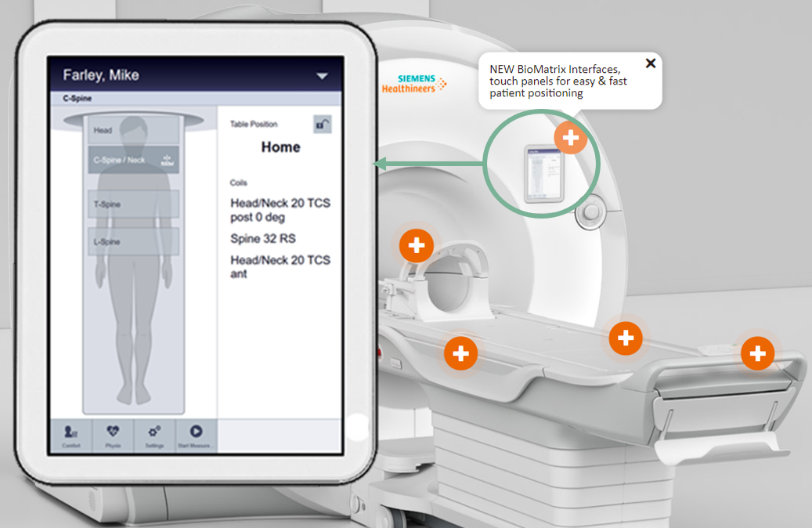Open the Physio heart icon
This screenshot has width=812, height=528.
click(x=113, y=436)
